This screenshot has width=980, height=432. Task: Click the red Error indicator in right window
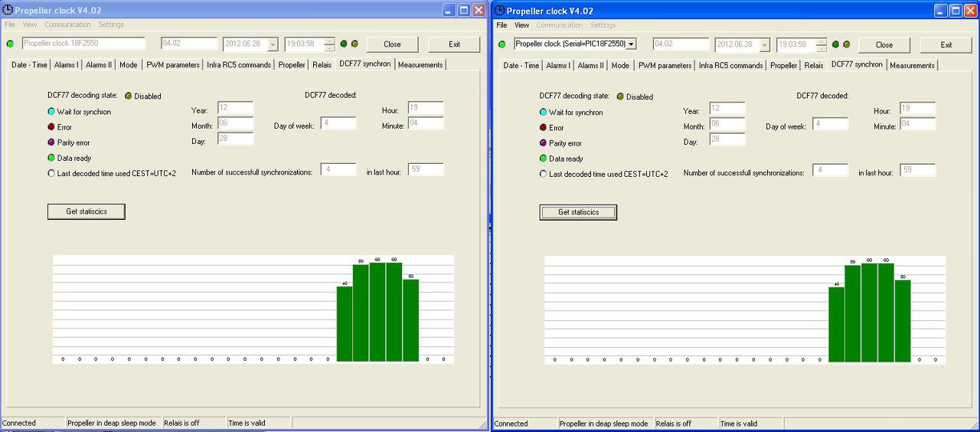pos(544,128)
